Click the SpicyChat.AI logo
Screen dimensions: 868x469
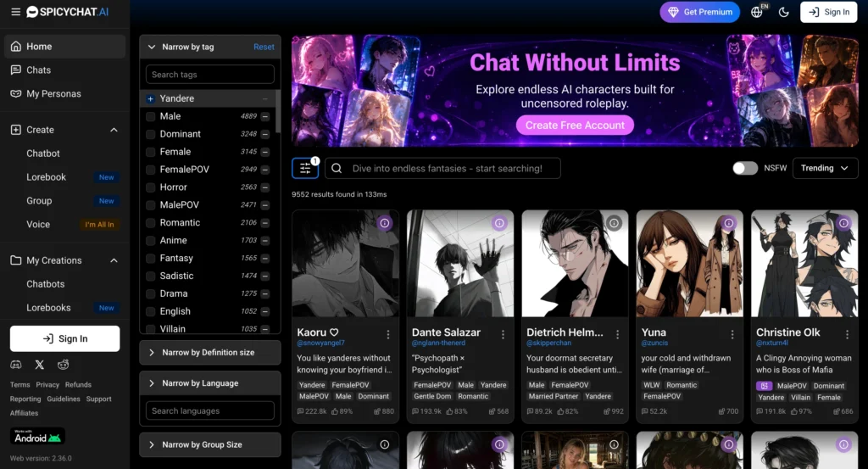68,12
